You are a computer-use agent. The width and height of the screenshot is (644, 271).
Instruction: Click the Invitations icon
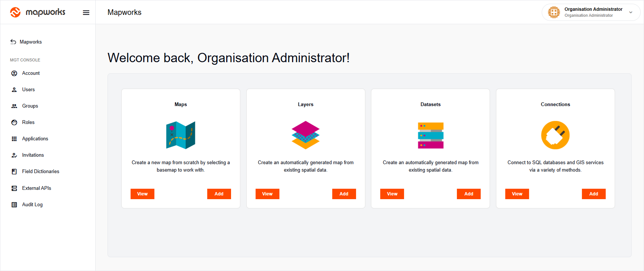click(x=14, y=155)
